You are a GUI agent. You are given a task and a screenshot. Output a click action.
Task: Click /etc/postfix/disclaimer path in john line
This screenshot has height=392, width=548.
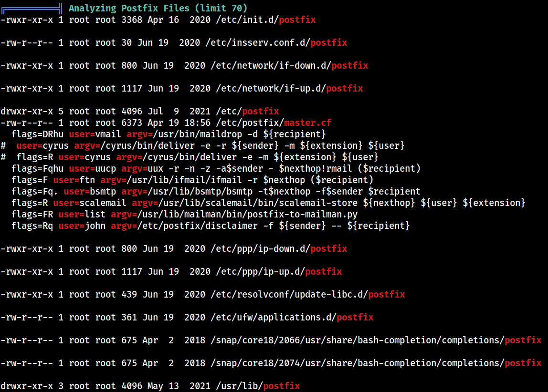pyautogui.click(x=198, y=226)
